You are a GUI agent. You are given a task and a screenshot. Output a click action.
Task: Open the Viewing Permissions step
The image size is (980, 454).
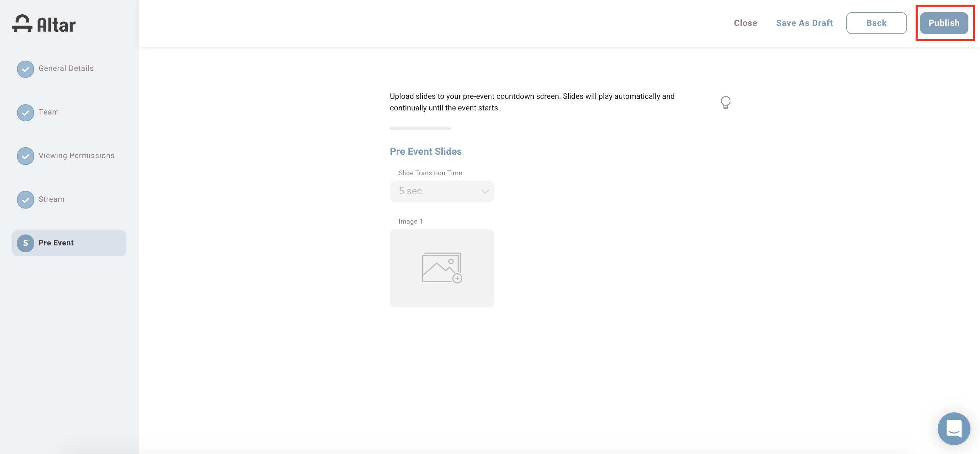(76, 155)
